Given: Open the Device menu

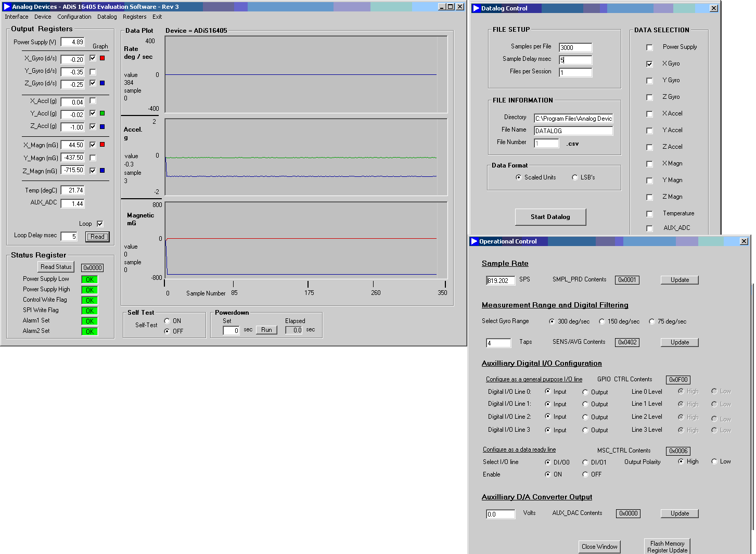Looking at the screenshot, I should coord(43,17).
